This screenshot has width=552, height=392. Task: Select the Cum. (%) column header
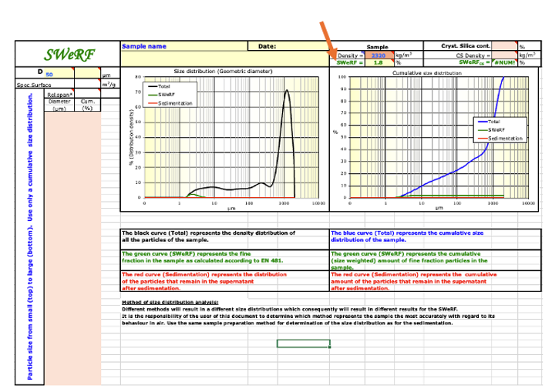click(88, 105)
